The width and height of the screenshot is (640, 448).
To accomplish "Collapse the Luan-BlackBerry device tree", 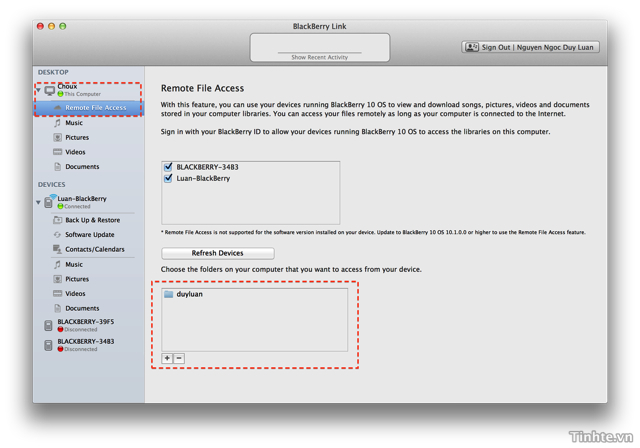I will [x=39, y=203].
